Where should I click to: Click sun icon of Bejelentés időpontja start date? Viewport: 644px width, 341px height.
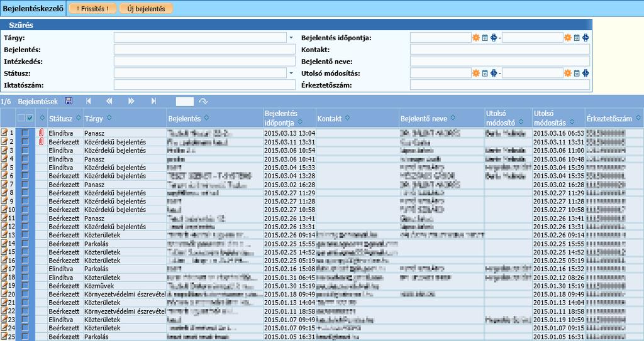pos(476,38)
